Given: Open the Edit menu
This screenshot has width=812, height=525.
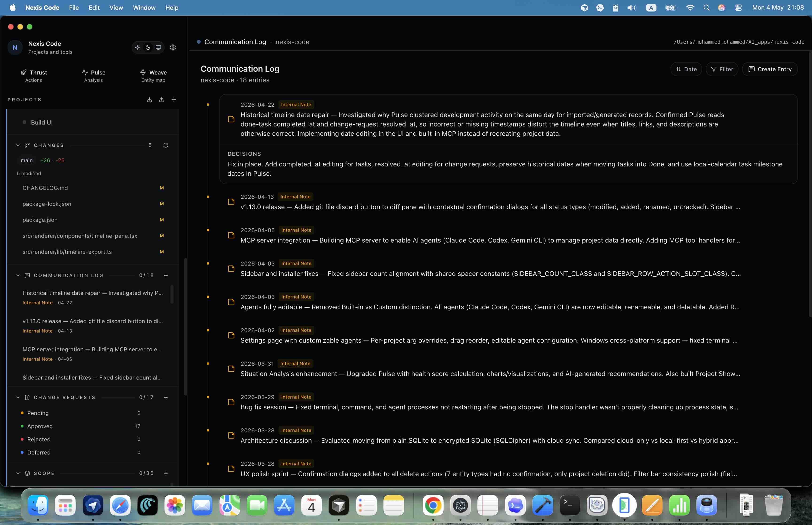Looking at the screenshot, I should tap(94, 8).
